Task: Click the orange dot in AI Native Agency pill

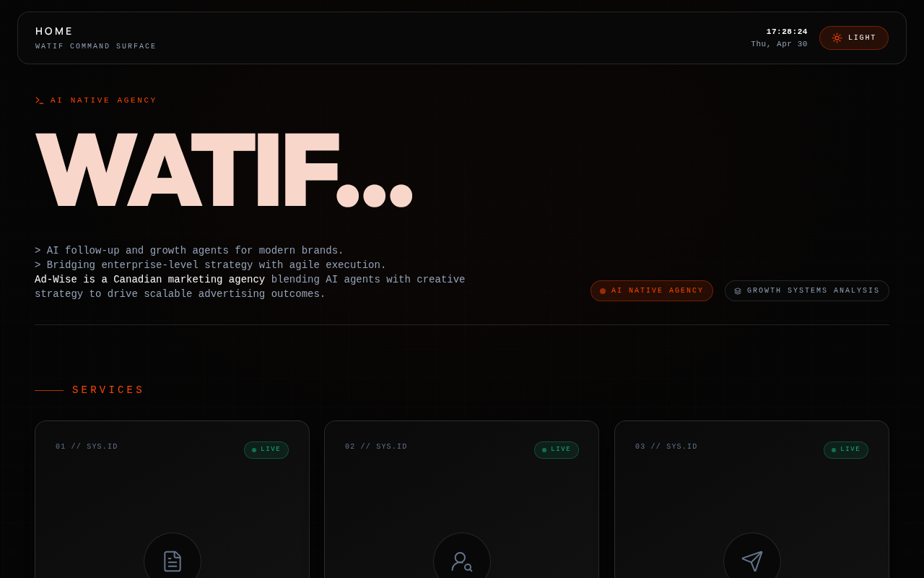Action: pyautogui.click(x=603, y=291)
